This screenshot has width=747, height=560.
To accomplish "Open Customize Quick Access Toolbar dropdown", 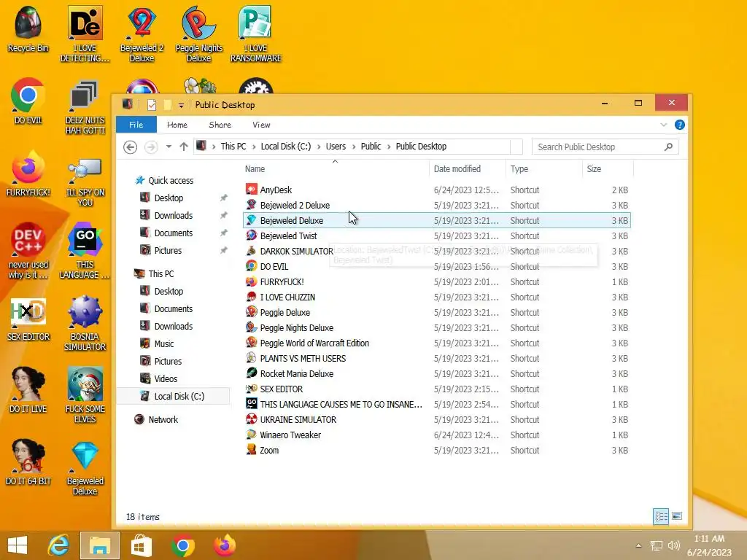I will [181, 105].
